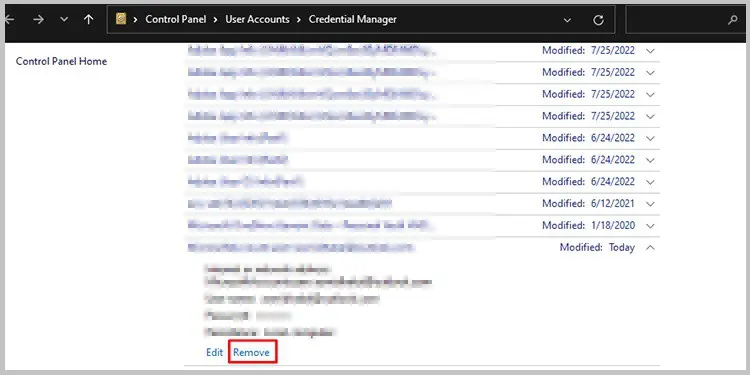
Task: Click the 'Modified: 6/12/2021' text
Action: [588, 204]
